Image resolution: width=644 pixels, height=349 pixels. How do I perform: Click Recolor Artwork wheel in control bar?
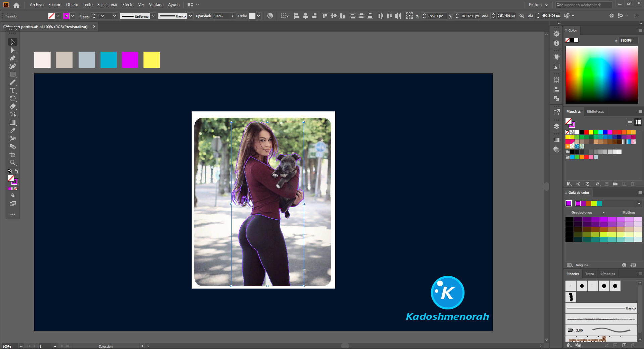270,16
